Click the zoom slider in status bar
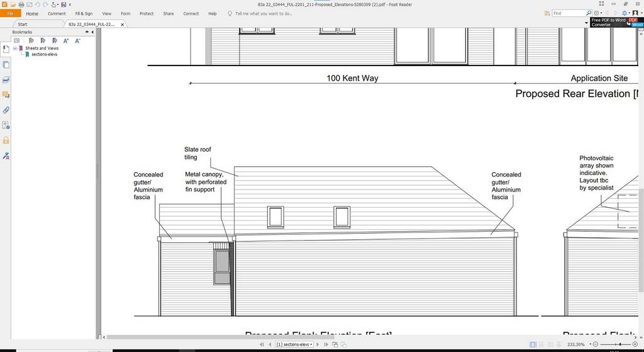 [615, 344]
